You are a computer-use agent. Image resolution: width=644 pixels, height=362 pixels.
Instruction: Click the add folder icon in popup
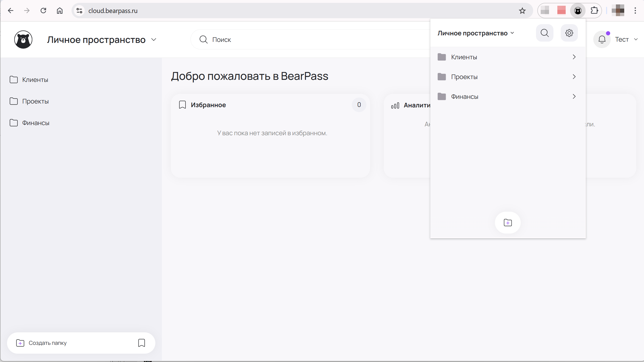[508, 223]
